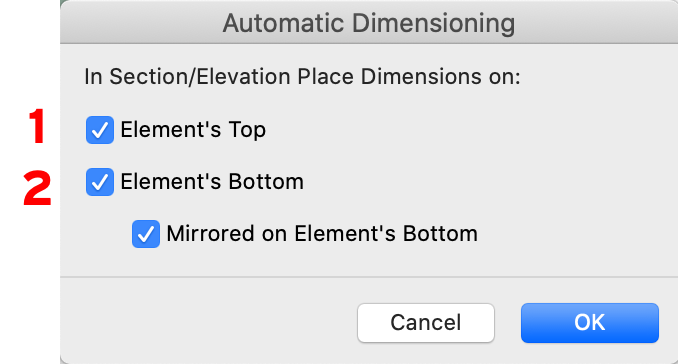Click the "Element's Top" label text
Screen dimensions: 678x364
click(x=193, y=130)
